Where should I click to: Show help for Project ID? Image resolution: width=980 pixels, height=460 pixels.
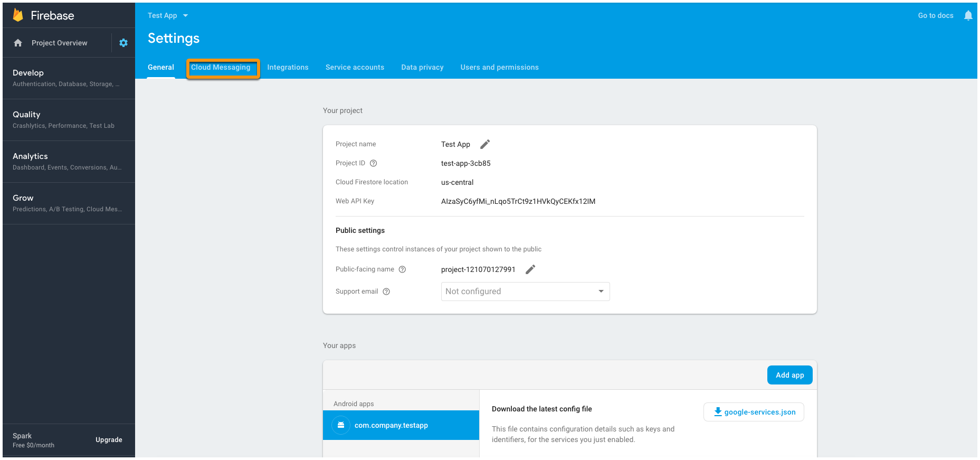373,163
